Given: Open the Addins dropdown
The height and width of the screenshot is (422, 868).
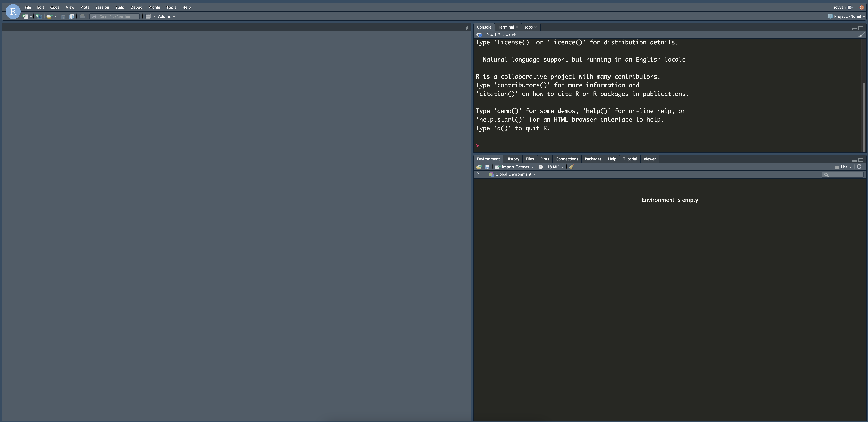Looking at the screenshot, I should [x=167, y=17].
